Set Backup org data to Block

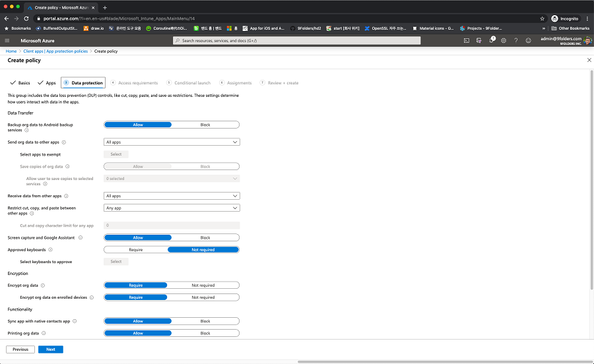tap(205, 125)
